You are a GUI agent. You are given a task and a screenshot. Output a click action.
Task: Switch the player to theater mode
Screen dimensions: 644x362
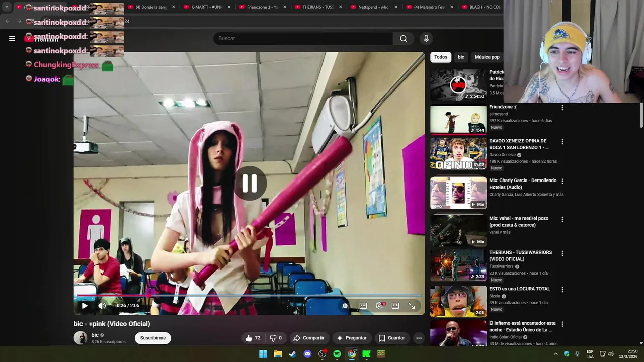pyautogui.click(x=395, y=306)
